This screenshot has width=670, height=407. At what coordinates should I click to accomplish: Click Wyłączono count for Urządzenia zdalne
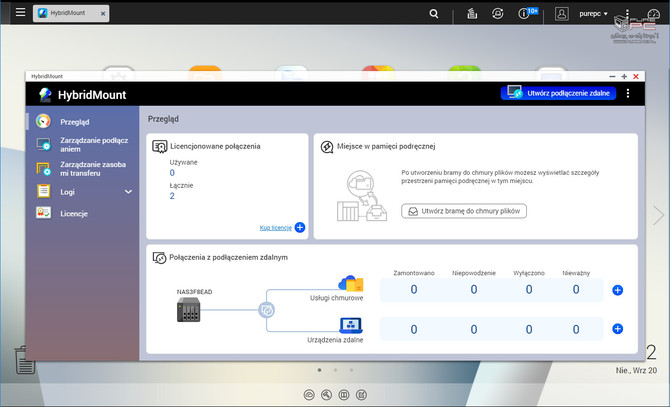[529, 329]
